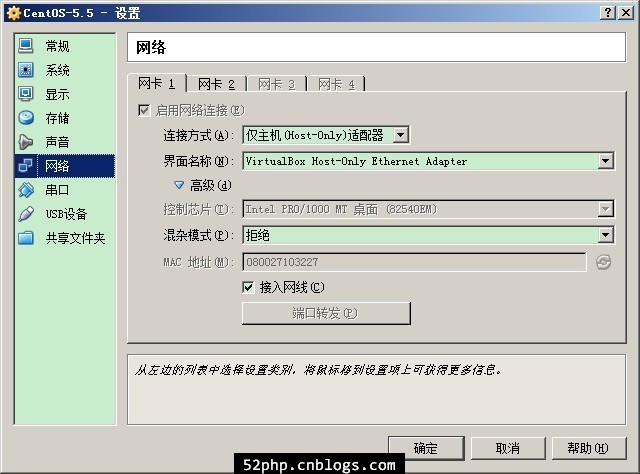Click the title bar question mark help button
The image size is (640, 474).
click(607, 13)
